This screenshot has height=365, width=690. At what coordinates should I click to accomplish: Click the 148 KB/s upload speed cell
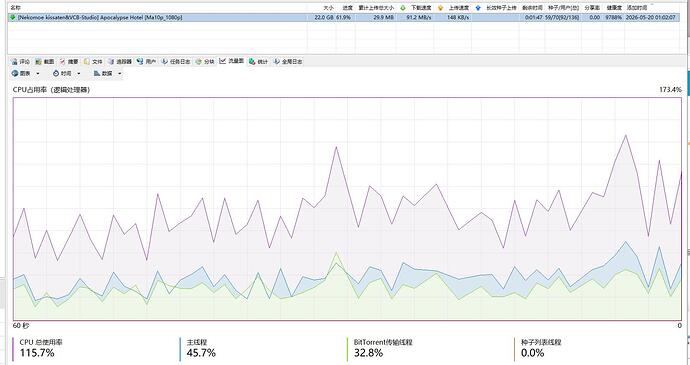pyautogui.click(x=458, y=18)
